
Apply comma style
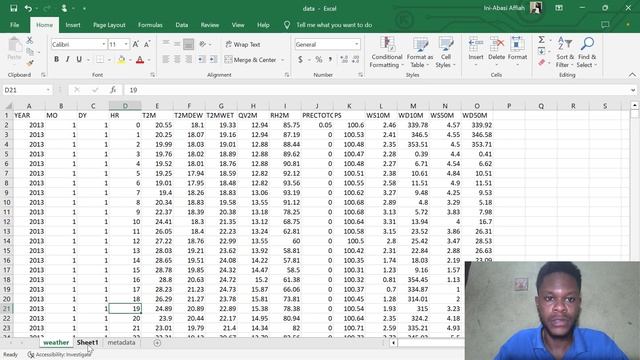tap(330, 60)
